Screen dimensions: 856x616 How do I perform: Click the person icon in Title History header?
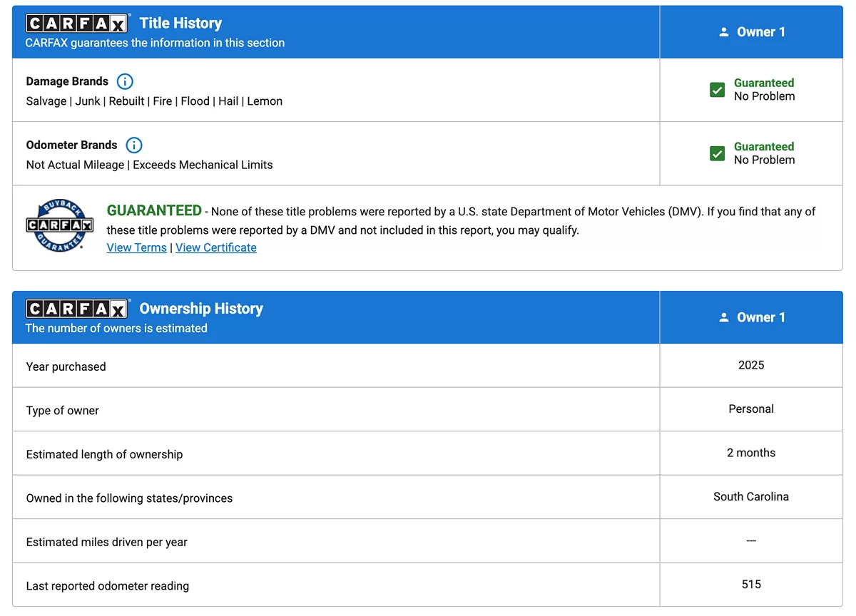(x=724, y=32)
